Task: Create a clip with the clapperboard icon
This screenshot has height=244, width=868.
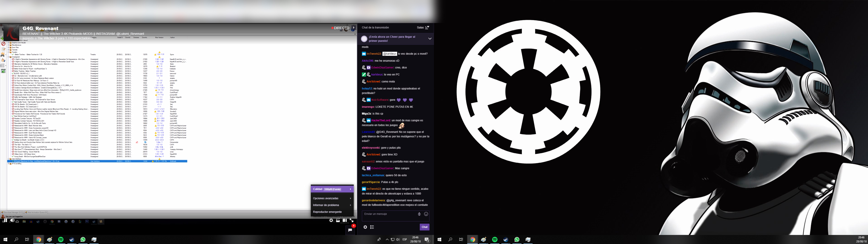Action: 338,221
